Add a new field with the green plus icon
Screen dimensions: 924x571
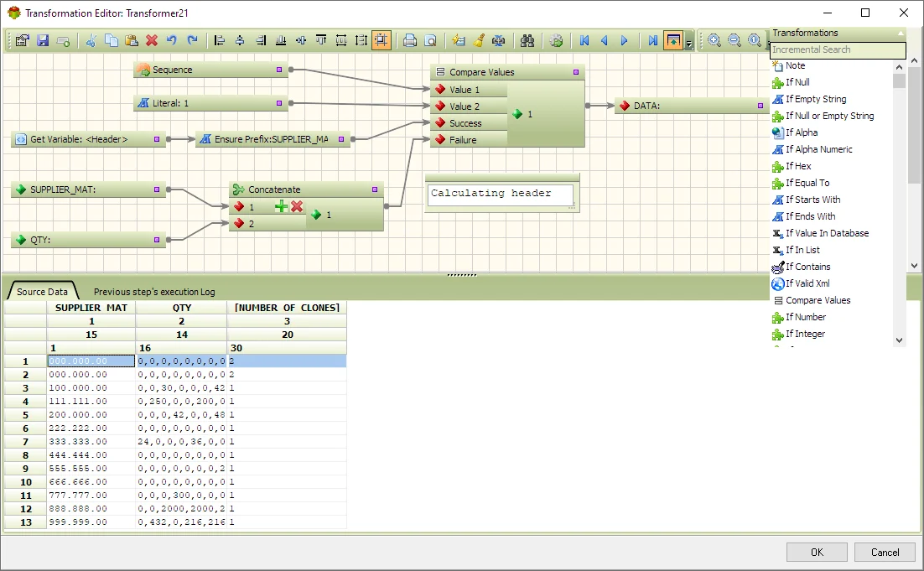click(x=63, y=40)
